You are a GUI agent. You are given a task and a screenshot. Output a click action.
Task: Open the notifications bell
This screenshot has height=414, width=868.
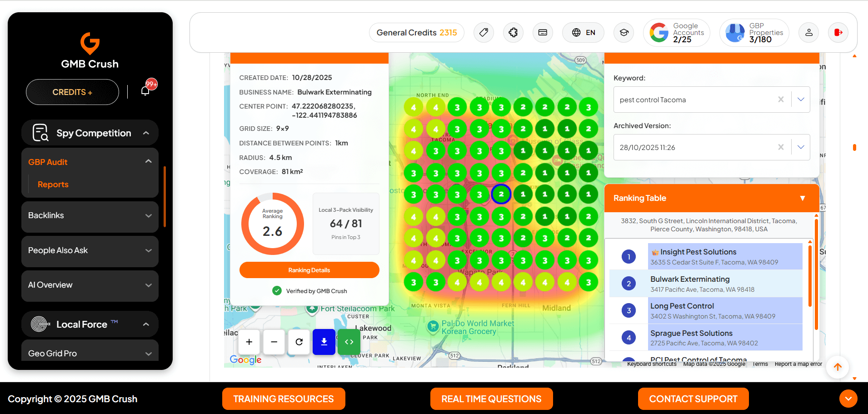coord(145,91)
